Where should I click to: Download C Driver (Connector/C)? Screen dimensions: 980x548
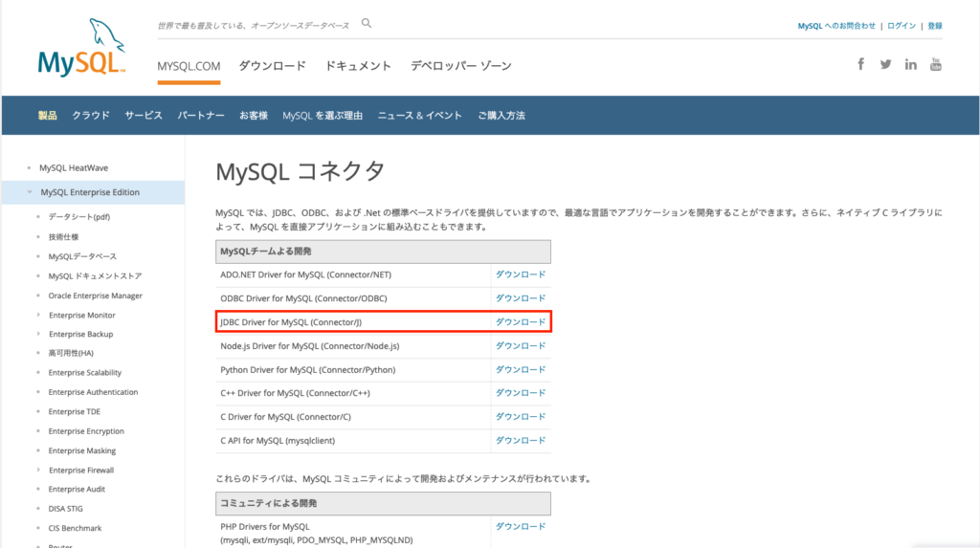(x=521, y=416)
